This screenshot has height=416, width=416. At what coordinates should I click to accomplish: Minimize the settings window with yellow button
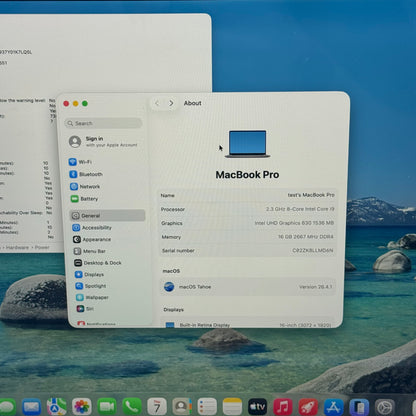point(76,104)
